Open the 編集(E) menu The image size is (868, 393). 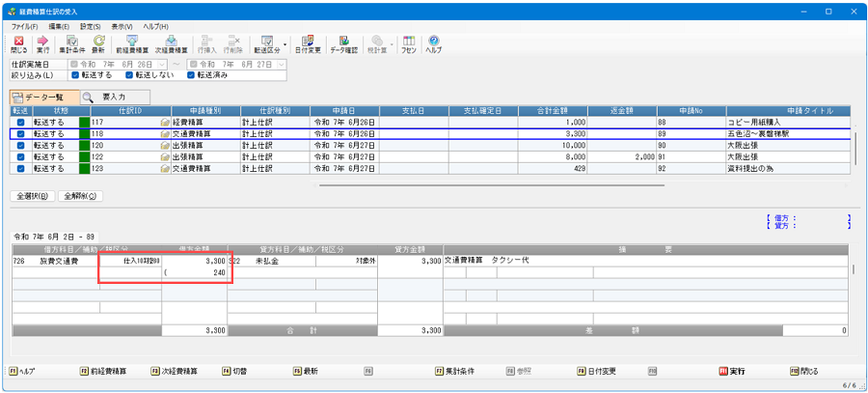click(x=58, y=26)
